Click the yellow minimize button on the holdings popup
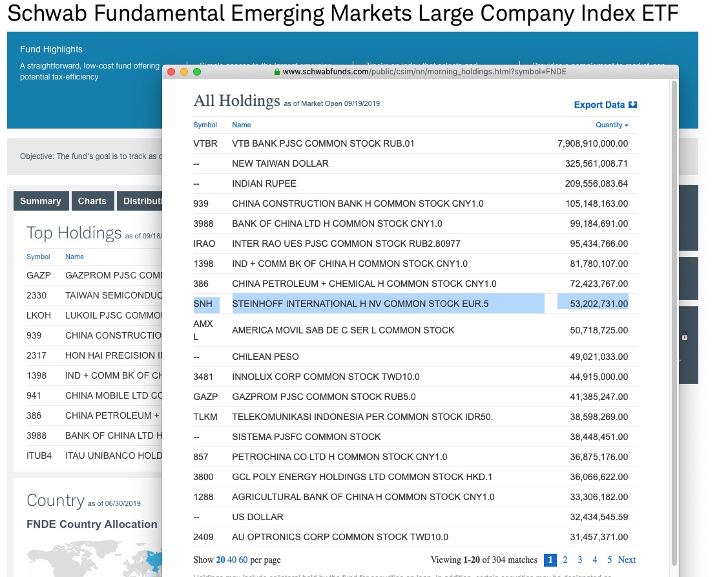 point(183,71)
